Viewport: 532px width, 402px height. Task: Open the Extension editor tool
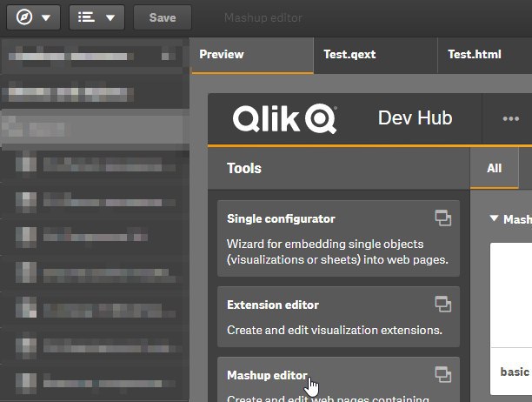(x=338, y=317)
